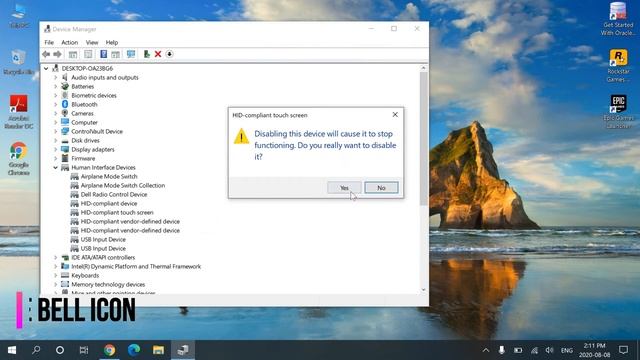Click the battery tray icon
640x360 pixels.
(518, 350)
